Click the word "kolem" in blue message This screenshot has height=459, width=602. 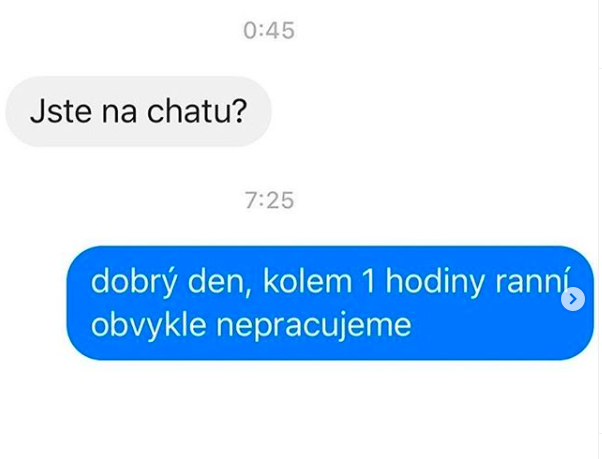pyautogui.click(x=308, y=281)
